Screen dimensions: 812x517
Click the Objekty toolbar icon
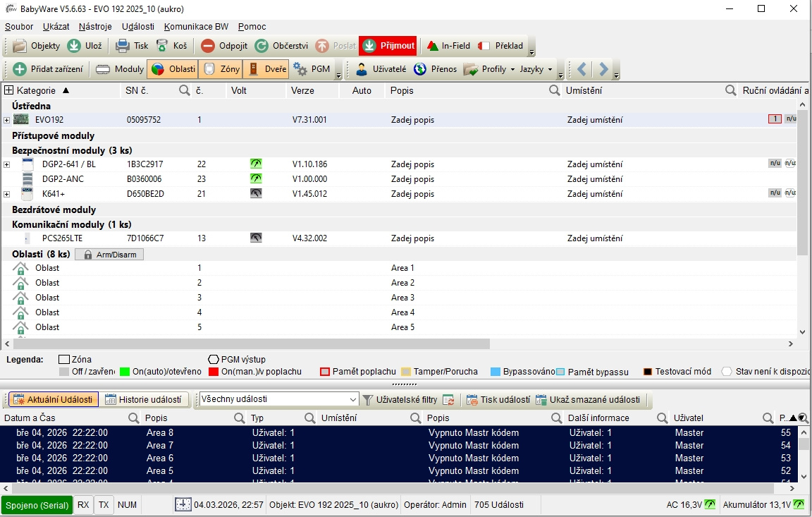(20, 46)
